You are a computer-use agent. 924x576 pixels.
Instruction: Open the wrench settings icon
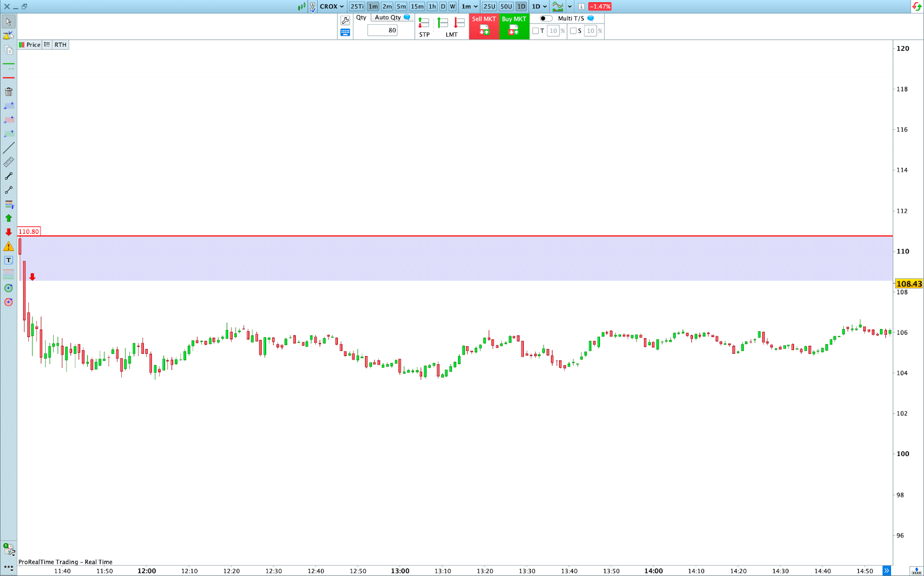(x=345, y=20)
